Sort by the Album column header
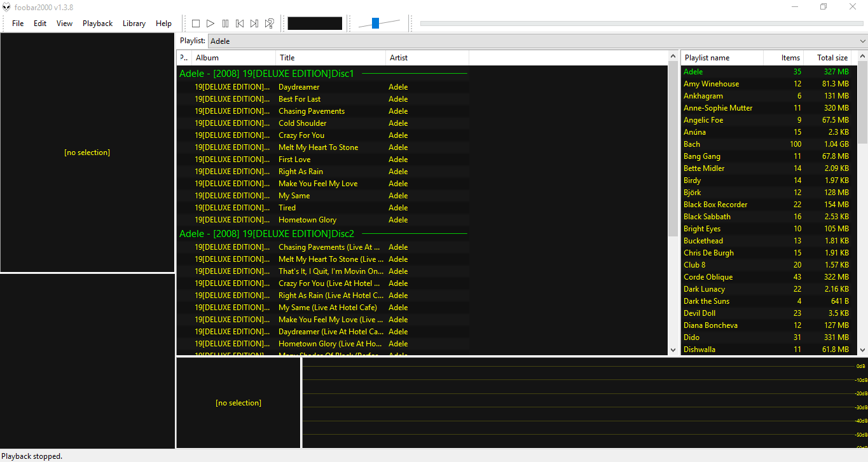 coord(233,58)
